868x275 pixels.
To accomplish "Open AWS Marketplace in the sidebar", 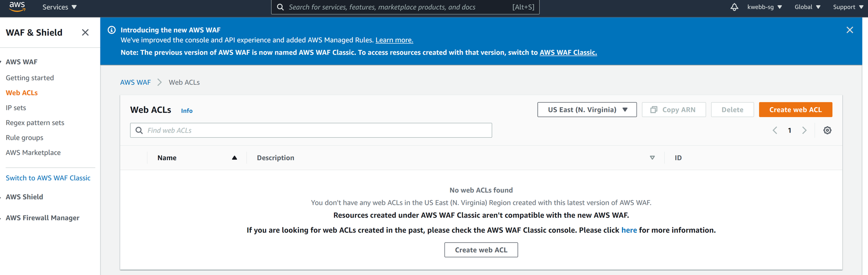I will point(33,152).
